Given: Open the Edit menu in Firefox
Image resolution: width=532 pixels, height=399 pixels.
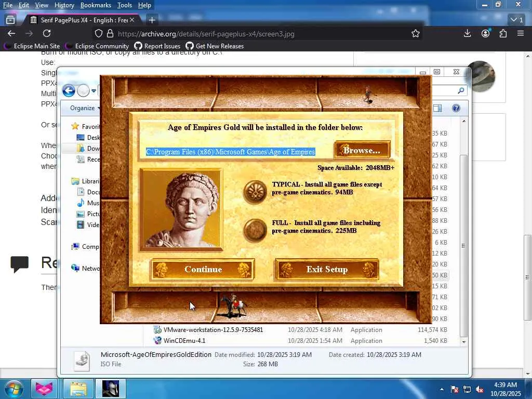Looking at the screenshot, I should click(23, 5).
